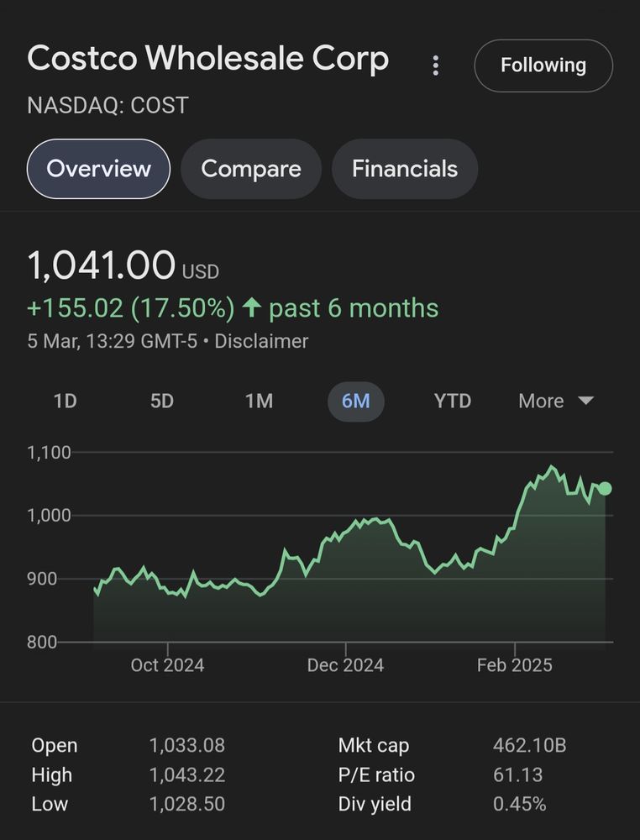Click the Following button

click(543, 66)
